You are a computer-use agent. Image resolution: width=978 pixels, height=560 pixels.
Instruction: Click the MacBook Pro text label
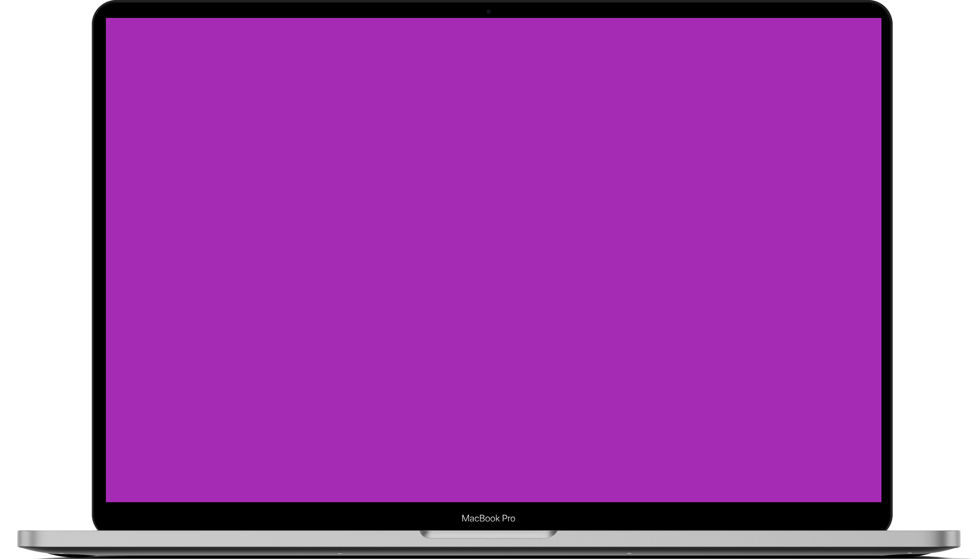pyautogui.click(x=488, y=518)
